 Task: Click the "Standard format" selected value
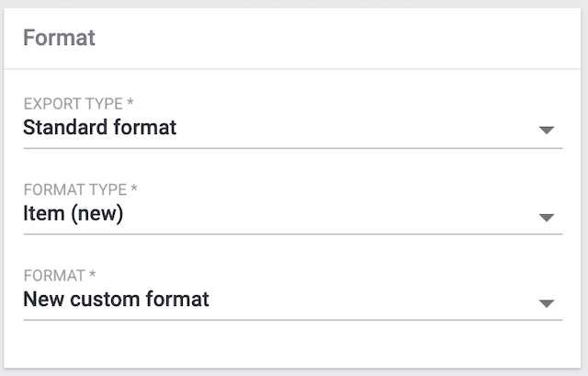click(99, 127)
